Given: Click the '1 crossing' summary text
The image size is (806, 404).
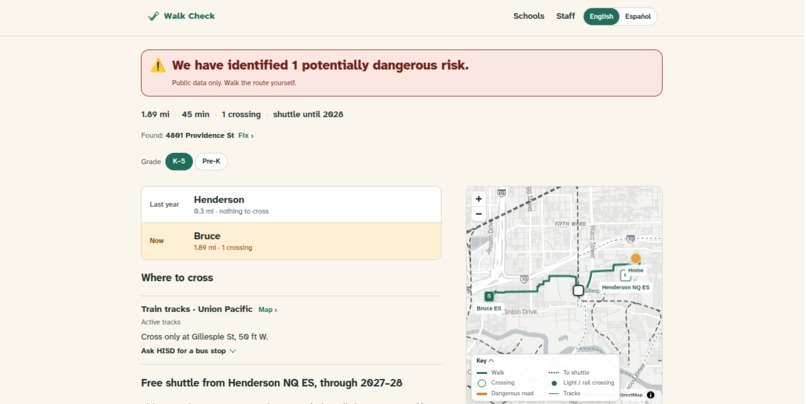Looking at the screenshot, I should click(241, 115).
